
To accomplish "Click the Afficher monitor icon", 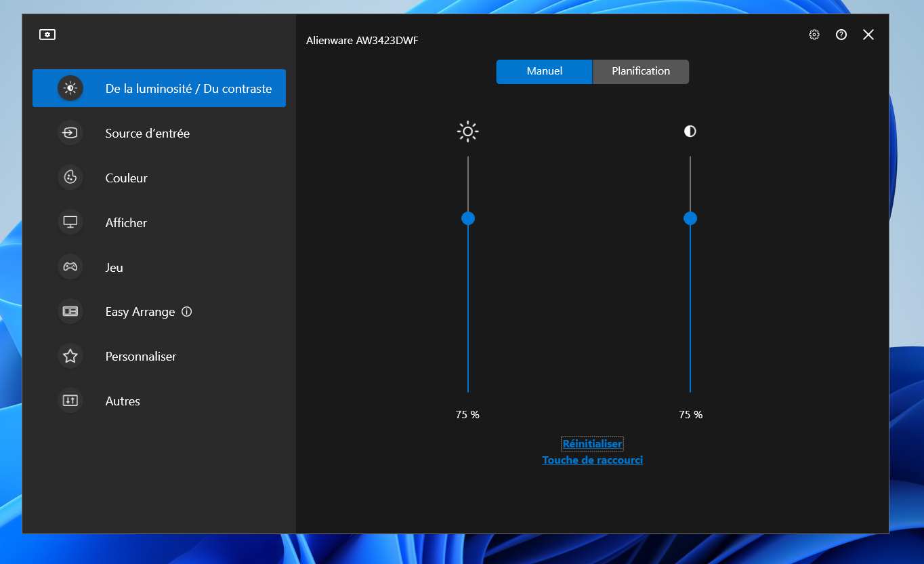I will [x=70, y=222].
